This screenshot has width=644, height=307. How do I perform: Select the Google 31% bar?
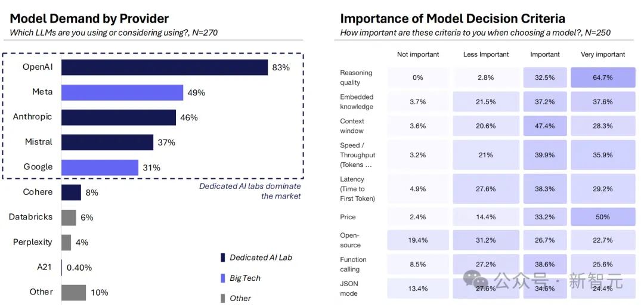click(100, 168)
